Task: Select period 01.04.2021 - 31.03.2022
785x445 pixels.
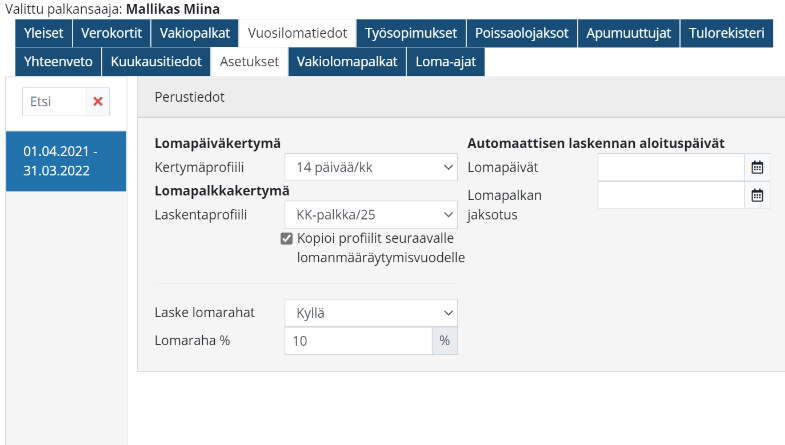Action: [x=66, y=161]
